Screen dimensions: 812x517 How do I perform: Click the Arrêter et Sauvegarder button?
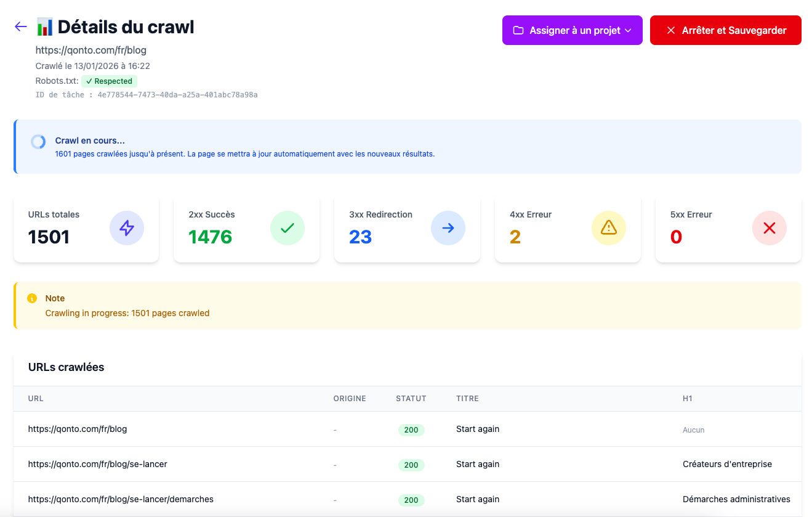click(x=725, y=30)
